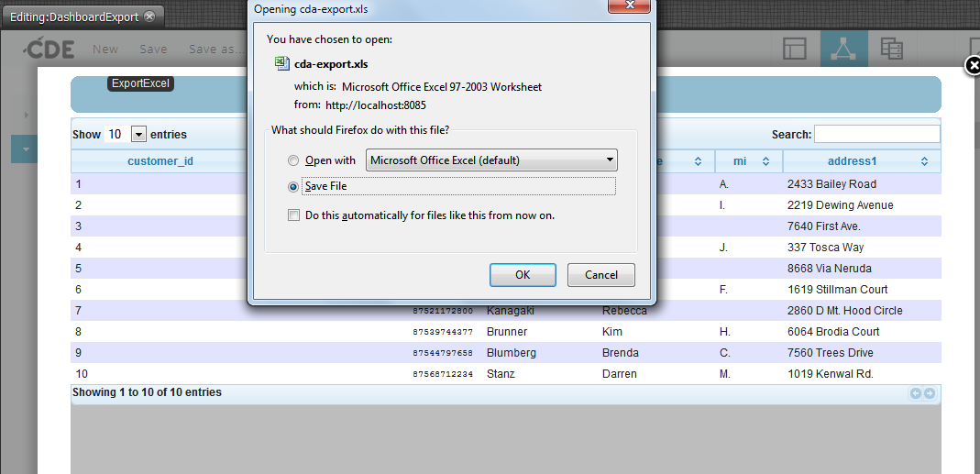This screenshot has height=474, width=980.
Task: Sort table by mi column arrows
Action: (765, 161)
